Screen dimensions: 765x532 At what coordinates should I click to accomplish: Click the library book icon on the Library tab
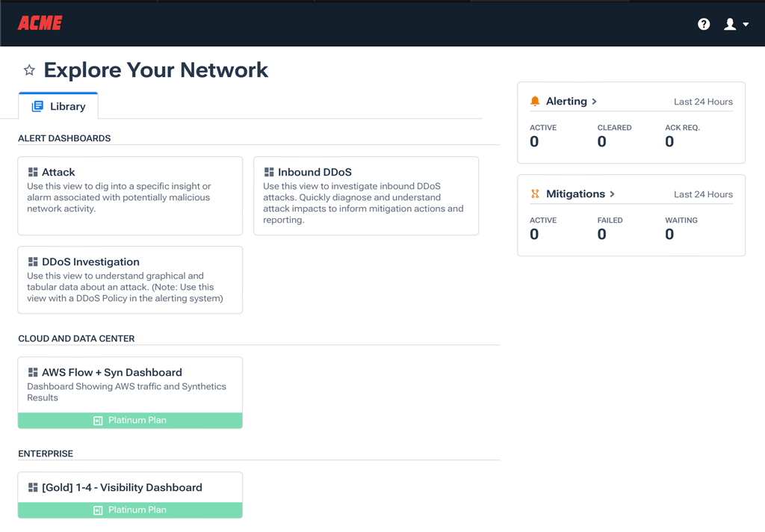37,105
